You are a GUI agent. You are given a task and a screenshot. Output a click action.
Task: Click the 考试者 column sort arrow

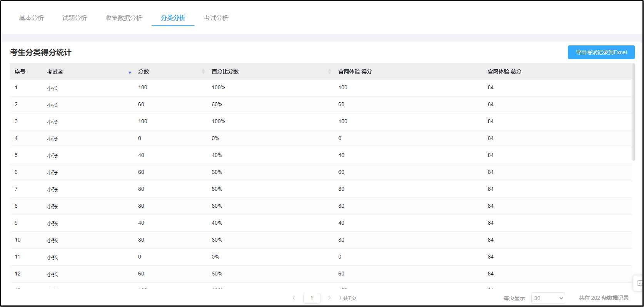[130, 72]
